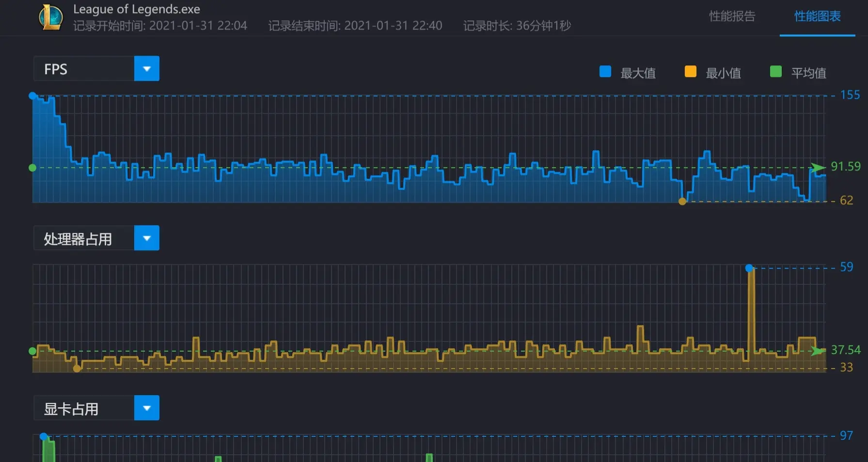Viewport: 868px width, 462px height.
Task: Click the FPS min value label 62
Action: (846, 200)
